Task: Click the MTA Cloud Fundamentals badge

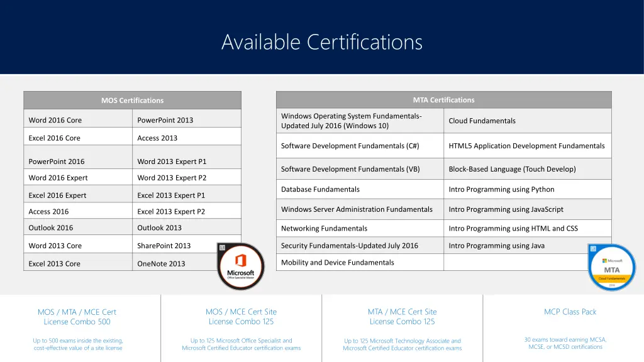Action: [611, 268]
